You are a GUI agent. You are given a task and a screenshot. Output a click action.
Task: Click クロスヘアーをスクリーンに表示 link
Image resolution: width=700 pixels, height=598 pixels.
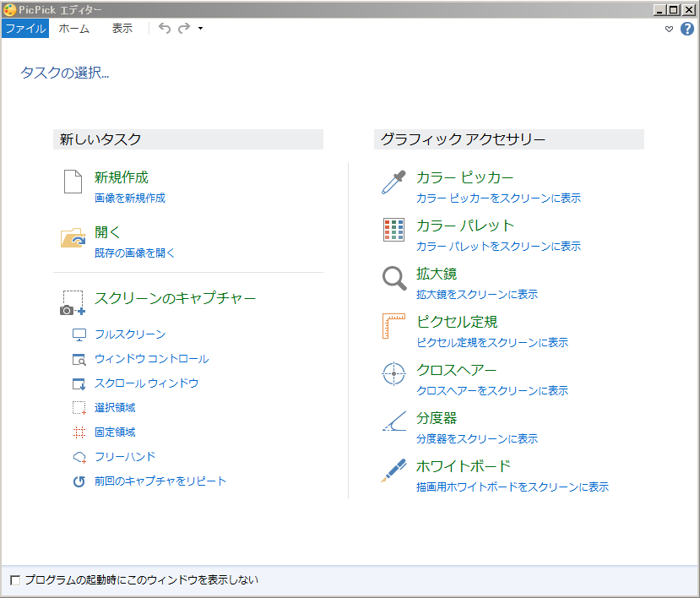(492, 391)
